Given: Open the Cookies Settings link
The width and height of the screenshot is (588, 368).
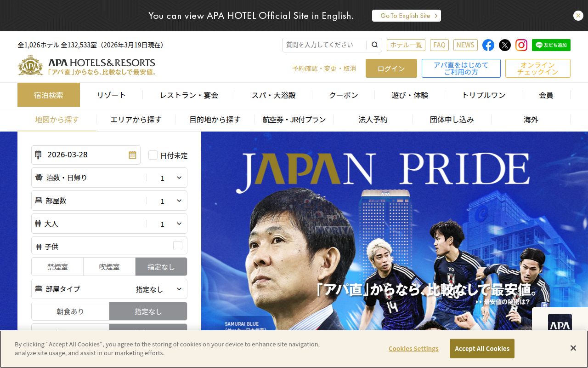Looking at the screenshot, I should point(413,349).
